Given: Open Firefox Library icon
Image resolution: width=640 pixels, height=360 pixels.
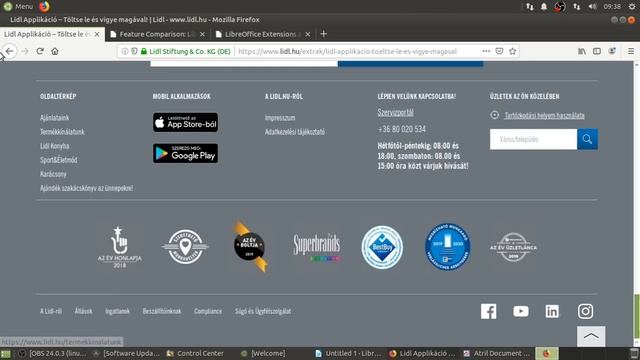Looking at the screenshot, I should pyautogui.click(x=582, y=51).
